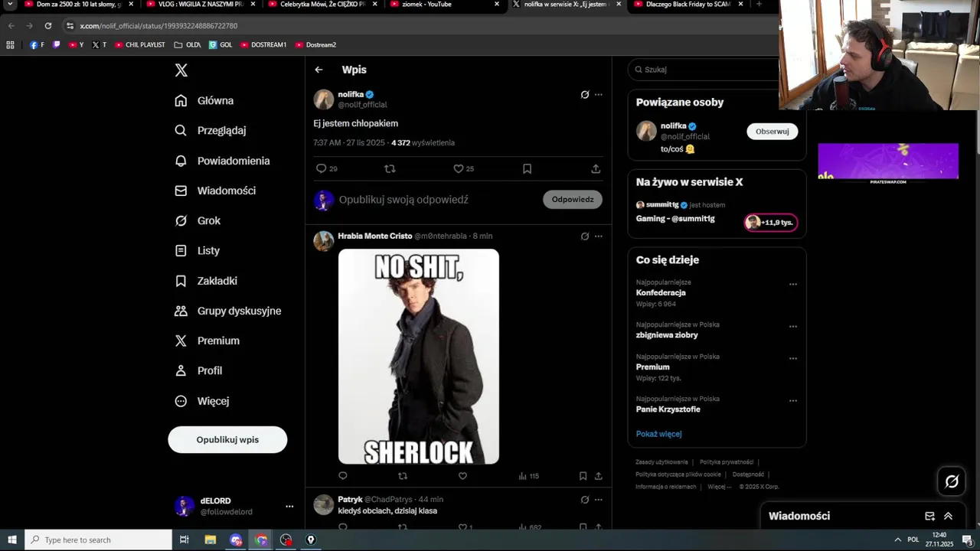Open DOSTREAM1 bookmark
Image resolution: width=980 pixels, height=551 pixels.
pos(263,45)
